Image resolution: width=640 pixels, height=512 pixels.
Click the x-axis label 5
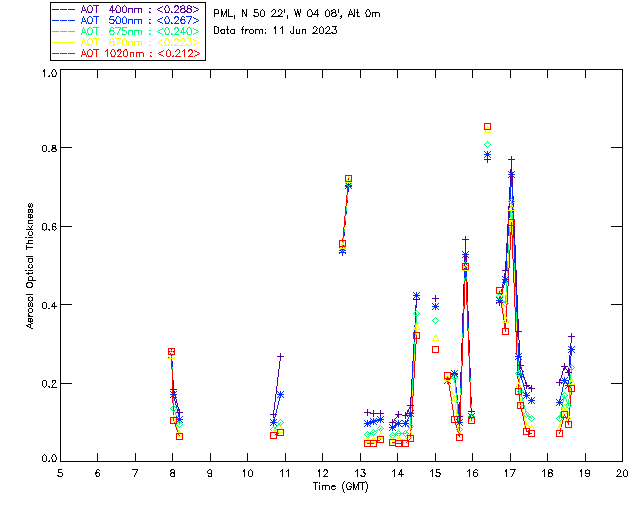[x=60, y=473]
